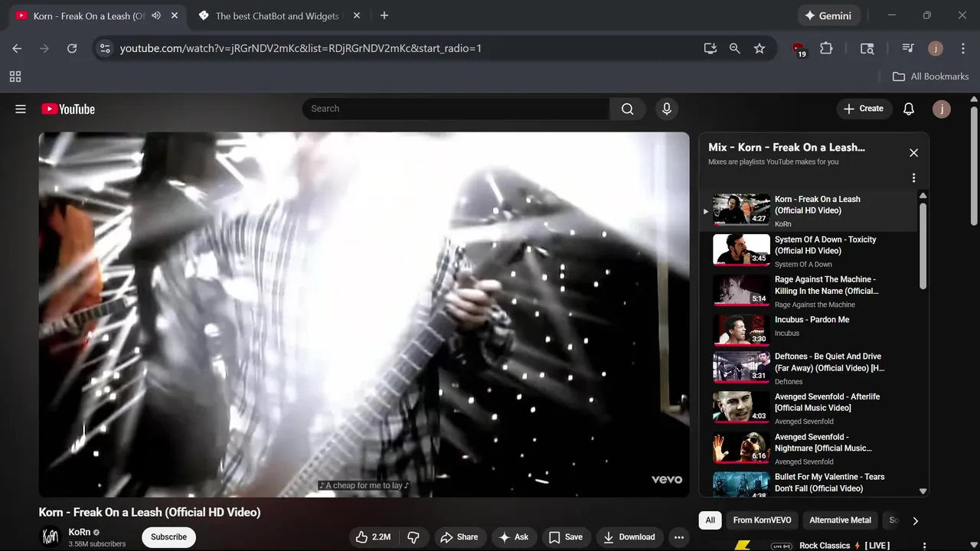Image resolution: width=980 pixels, height=551 pixels.
Task: Click the install app icon in address bar
Action: coord(710,48)
